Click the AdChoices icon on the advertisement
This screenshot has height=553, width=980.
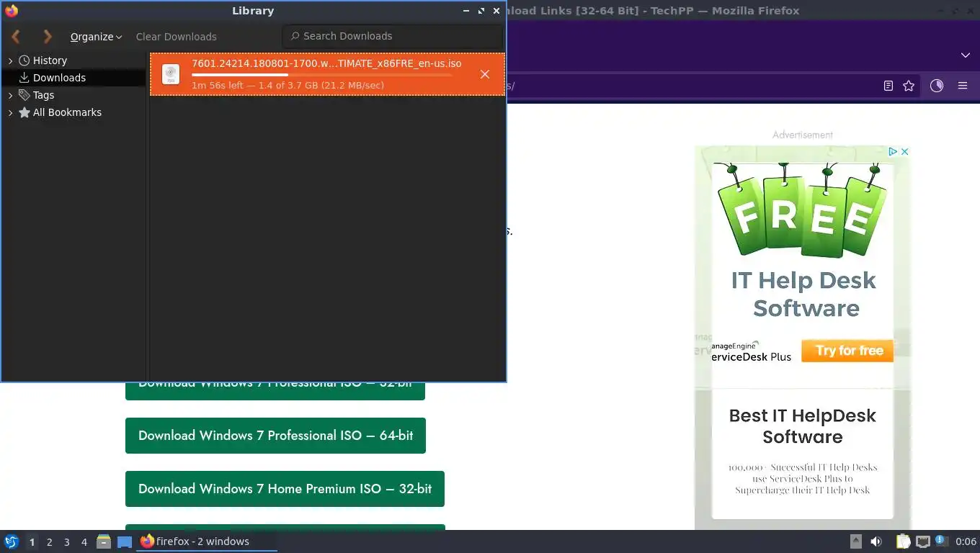point(892,151)
